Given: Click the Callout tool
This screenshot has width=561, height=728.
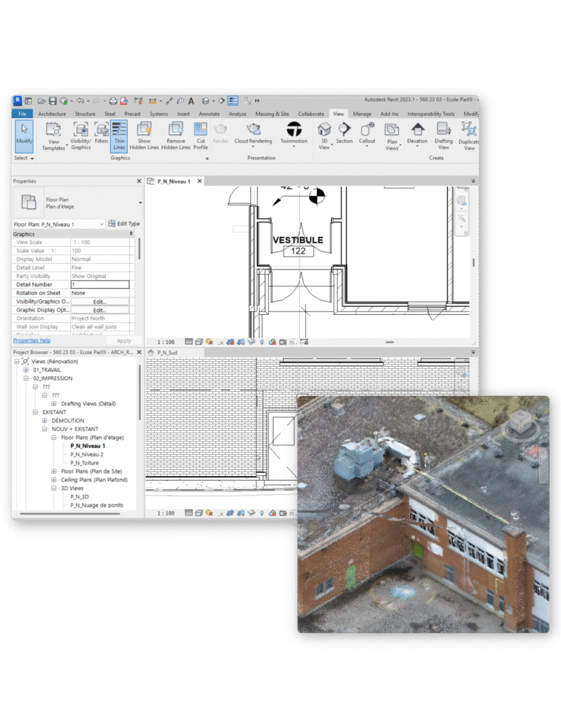Looking at the screenshot, I should (367, 133).
